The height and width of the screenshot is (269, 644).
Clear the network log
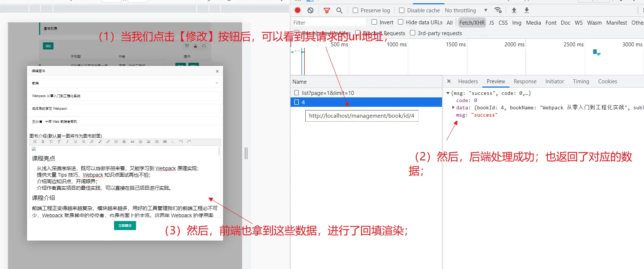coord(310,10)
